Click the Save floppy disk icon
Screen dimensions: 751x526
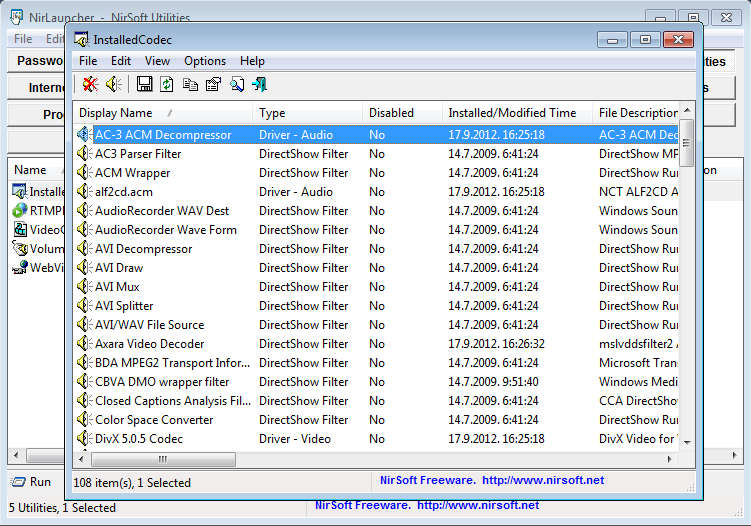click(144, 84)
